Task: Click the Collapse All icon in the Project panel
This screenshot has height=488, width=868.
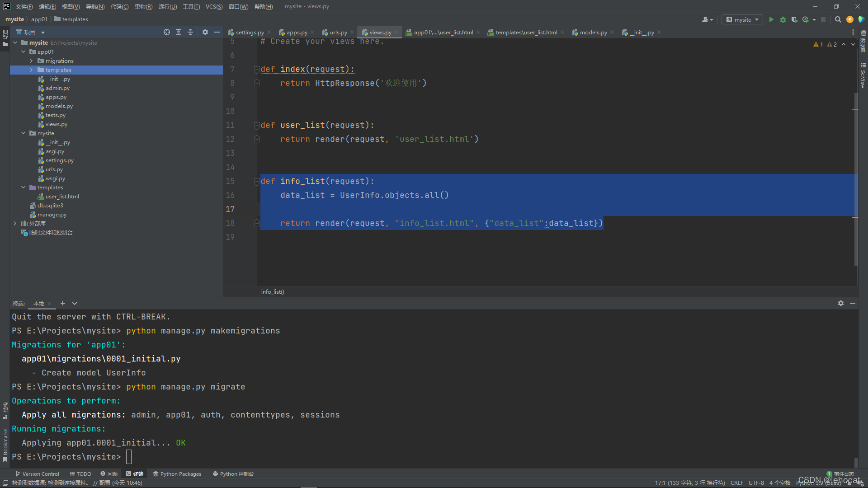Action: 190,32
